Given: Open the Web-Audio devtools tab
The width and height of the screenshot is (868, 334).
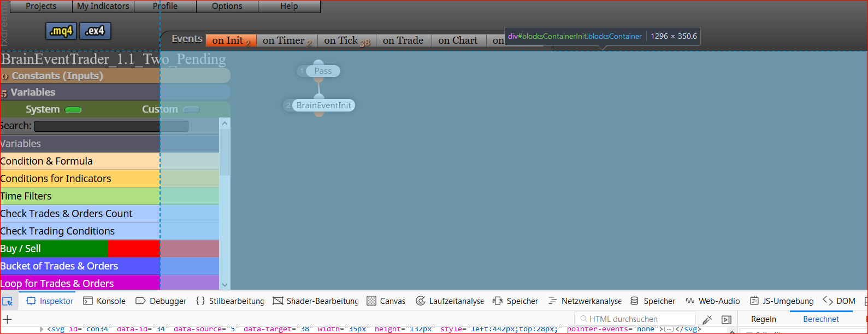Looking at the screenshot, I should pos(713,301).
